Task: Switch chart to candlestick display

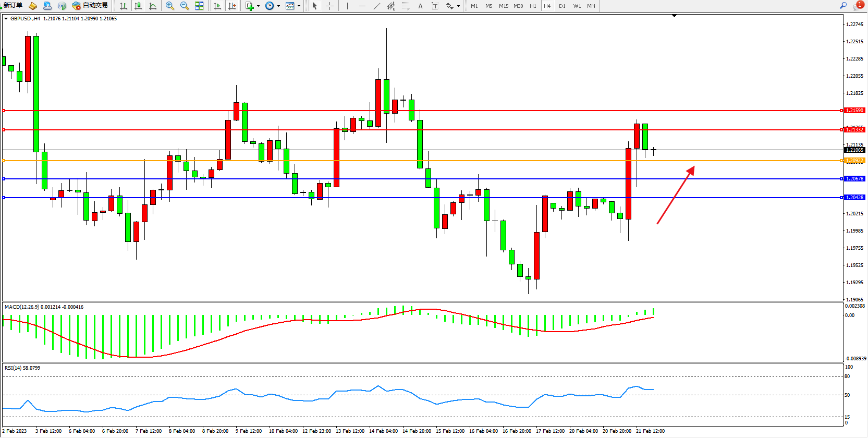Action: 138,6
